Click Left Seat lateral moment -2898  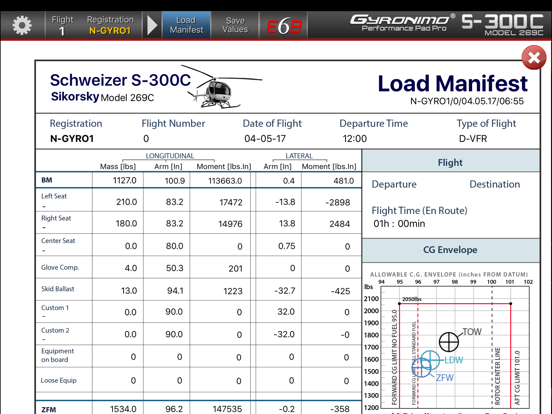pos(338,202)
